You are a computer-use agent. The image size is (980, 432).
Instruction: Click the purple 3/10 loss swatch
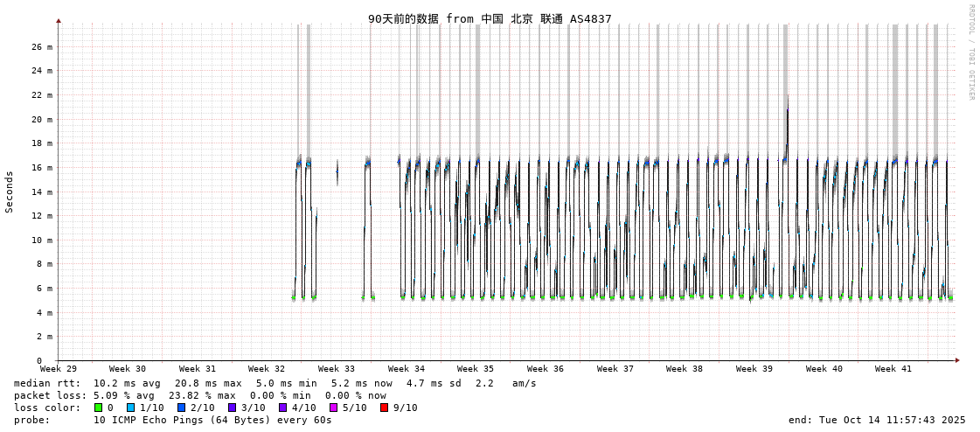[x=232, y=408]
